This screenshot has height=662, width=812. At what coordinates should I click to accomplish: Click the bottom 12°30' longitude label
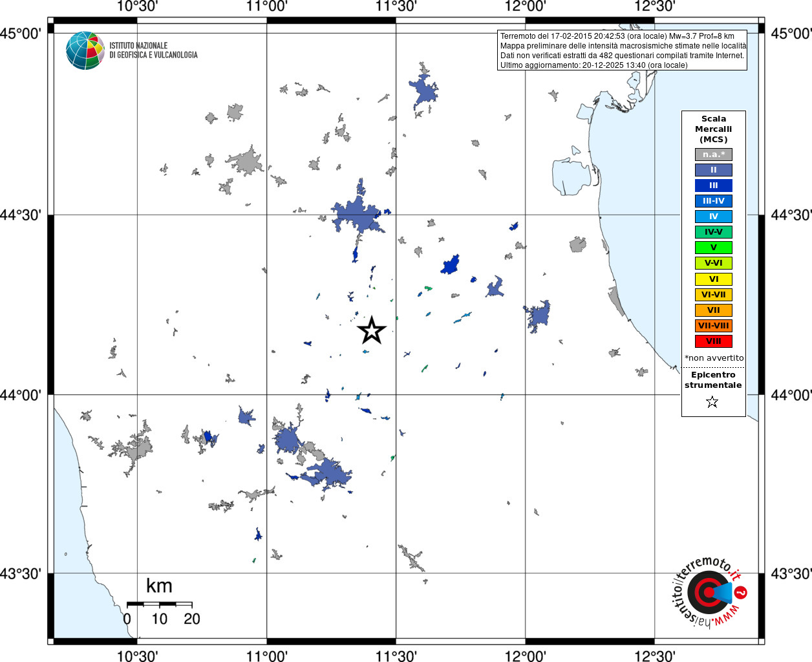[x=654, y=656]
